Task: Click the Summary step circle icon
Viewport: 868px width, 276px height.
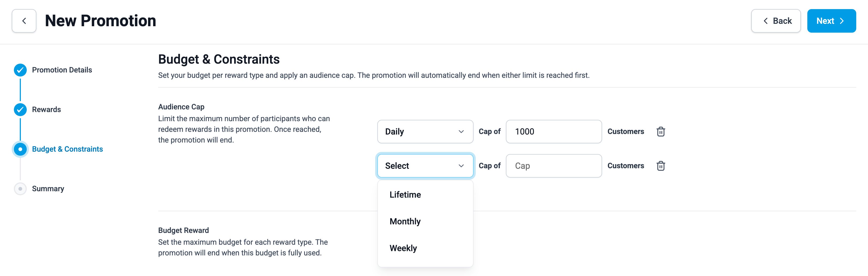Action: (20, 189)
